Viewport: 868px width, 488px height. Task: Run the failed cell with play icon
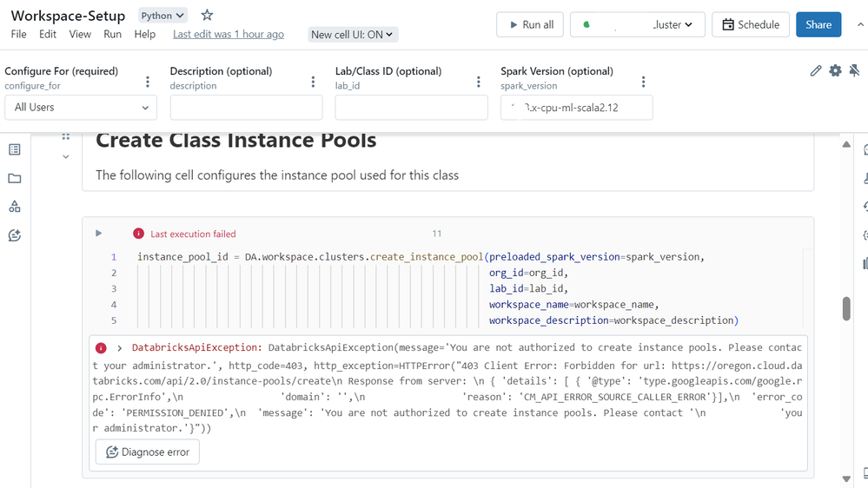98,234
